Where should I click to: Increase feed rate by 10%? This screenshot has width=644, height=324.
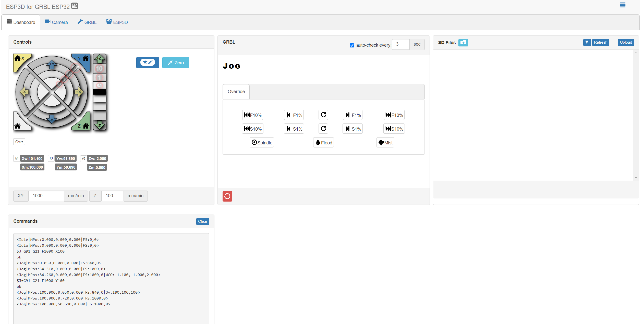click(394, 115)
